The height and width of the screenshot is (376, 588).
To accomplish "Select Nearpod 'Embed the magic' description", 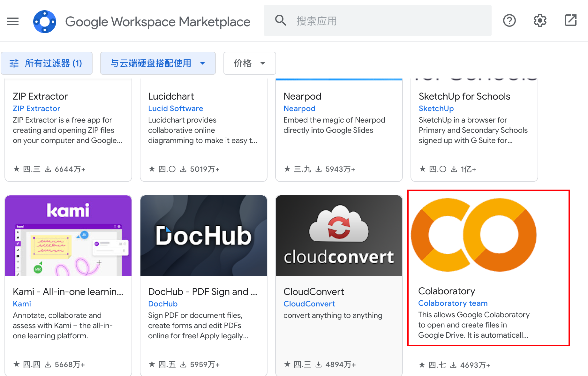I will [334, 125].
